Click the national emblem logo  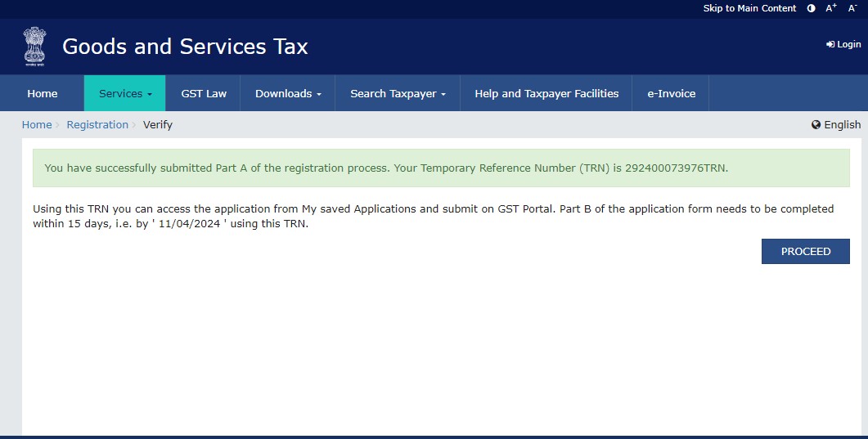tap(34, 47)
